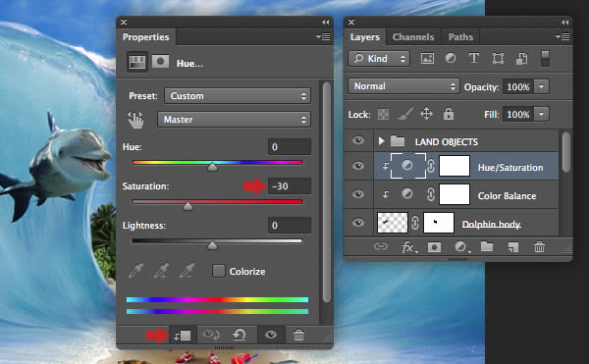589x364 pixels.
Task: Toggle mask link on Dolphin body layer
Action: coord(414,223)
